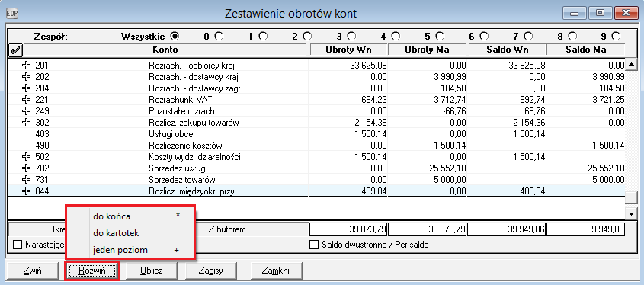Click scrollbar down arrow in table
Viewport: 644px width, 285px height.
click(630, 213)
